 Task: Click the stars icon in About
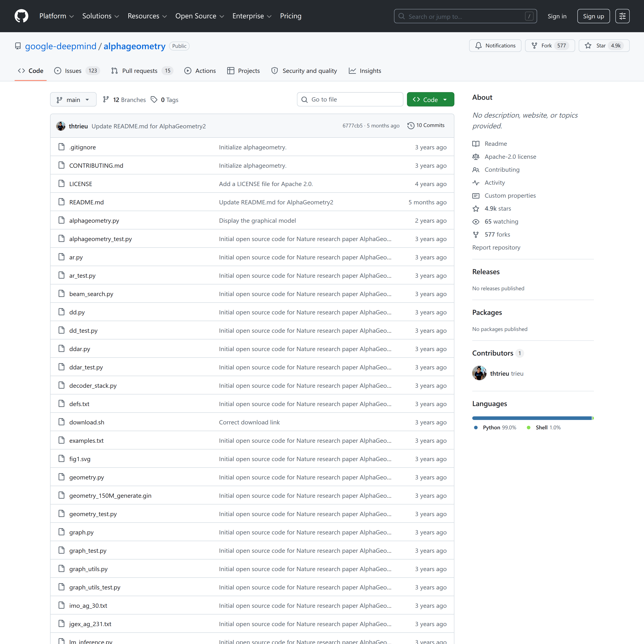476,209
